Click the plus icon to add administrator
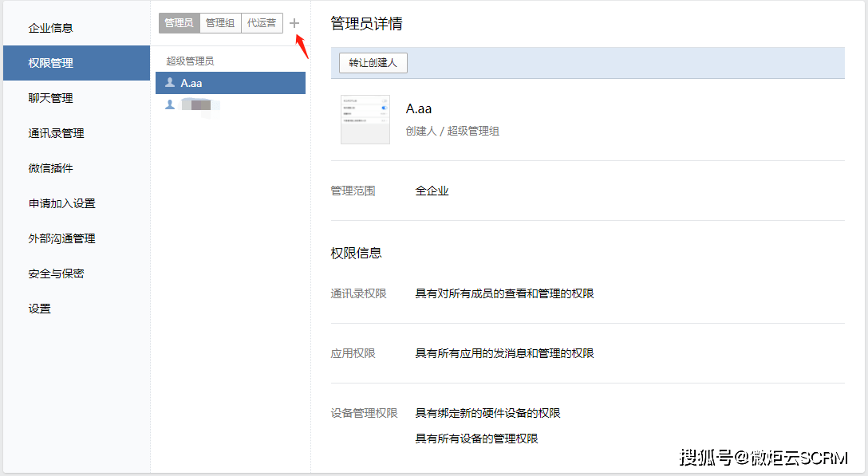868x476 pixels. (x=294, y=23)
